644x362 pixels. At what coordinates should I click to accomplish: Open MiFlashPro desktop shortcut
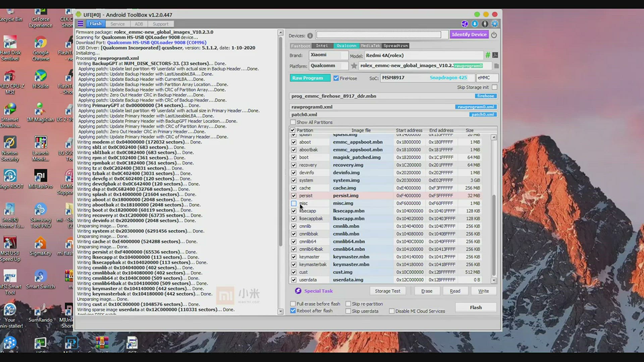[41, 179]
